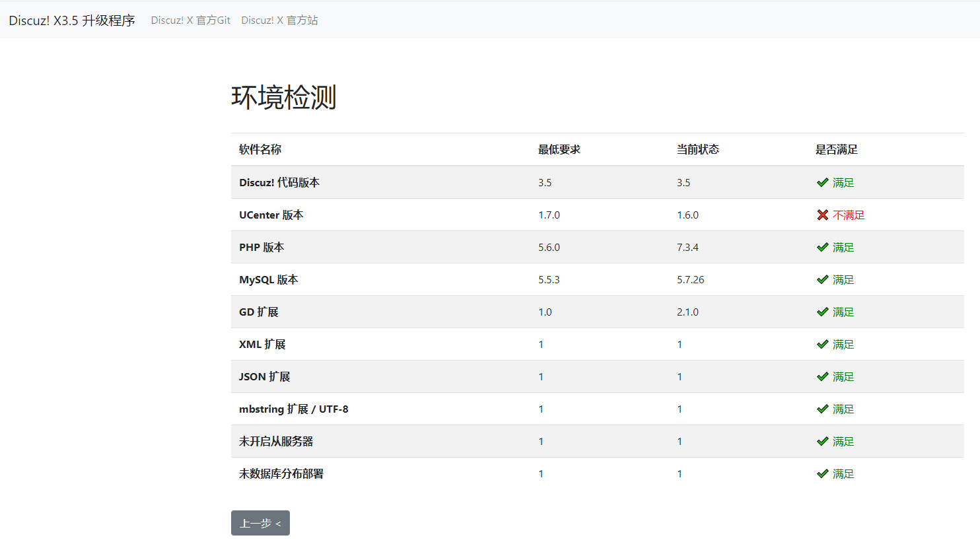Select the mbstring 扩展 / UTF-8 row label
This screenshot has height=552, width=980.
point(294,409)
